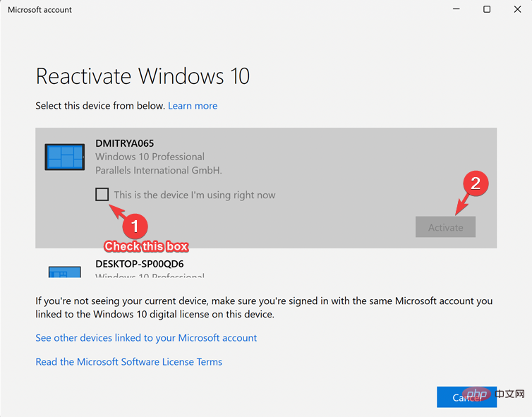Open the Learn more link

tap(193, 106)
